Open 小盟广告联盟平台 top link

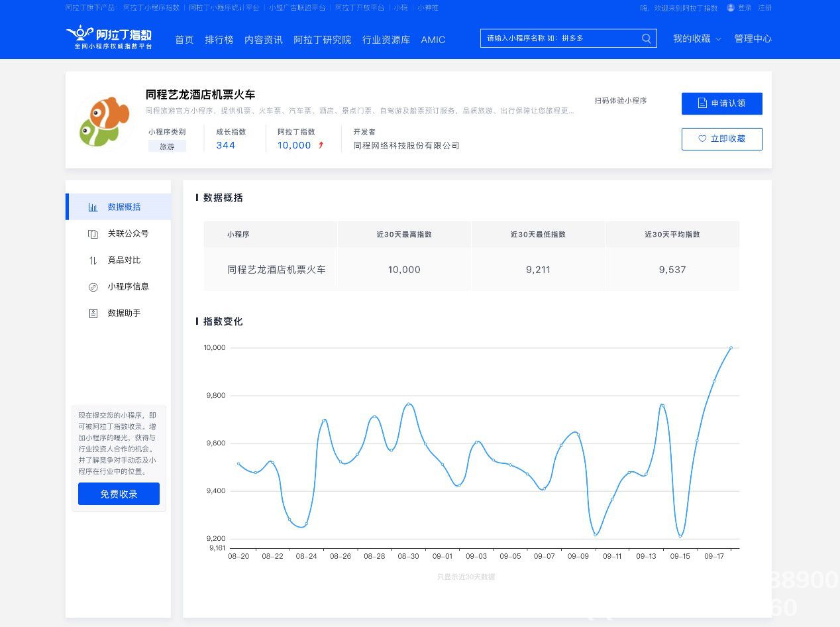coord(297,8)
